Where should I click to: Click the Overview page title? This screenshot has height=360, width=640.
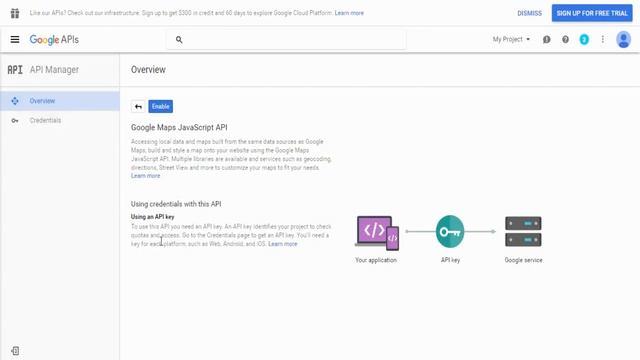[x=148, y=70]
